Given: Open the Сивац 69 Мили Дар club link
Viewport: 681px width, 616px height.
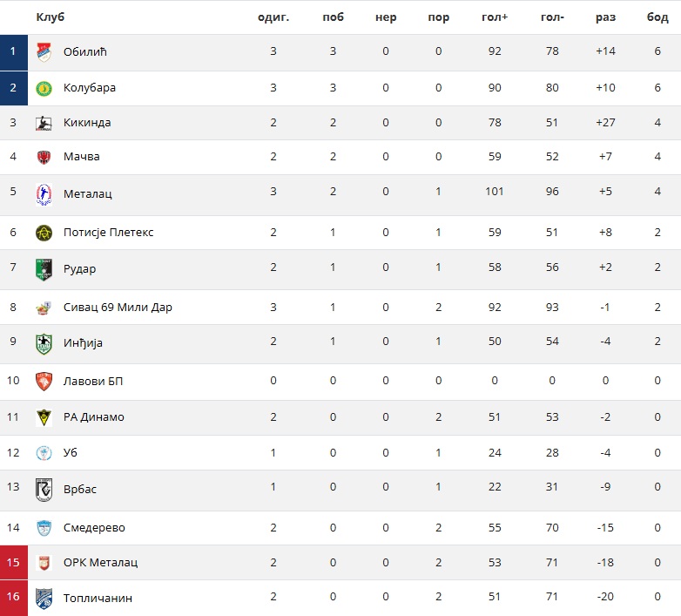Looking at the screenshot, I should click(118, 308).
